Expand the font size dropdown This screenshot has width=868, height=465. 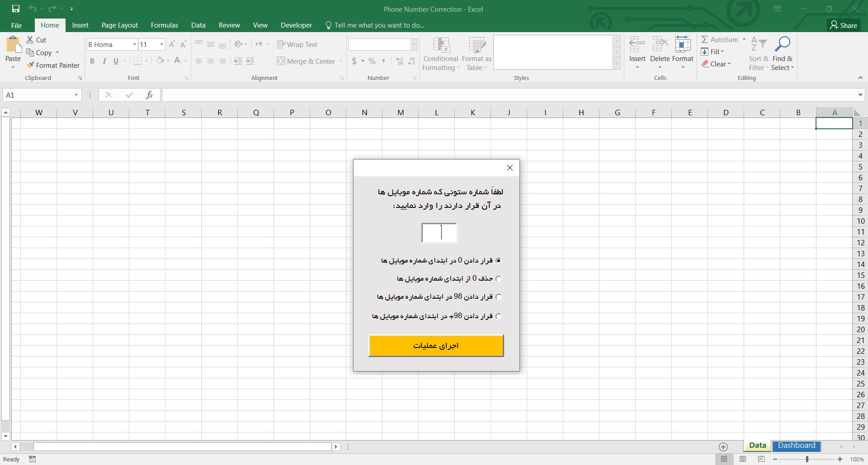coord(162,44)
